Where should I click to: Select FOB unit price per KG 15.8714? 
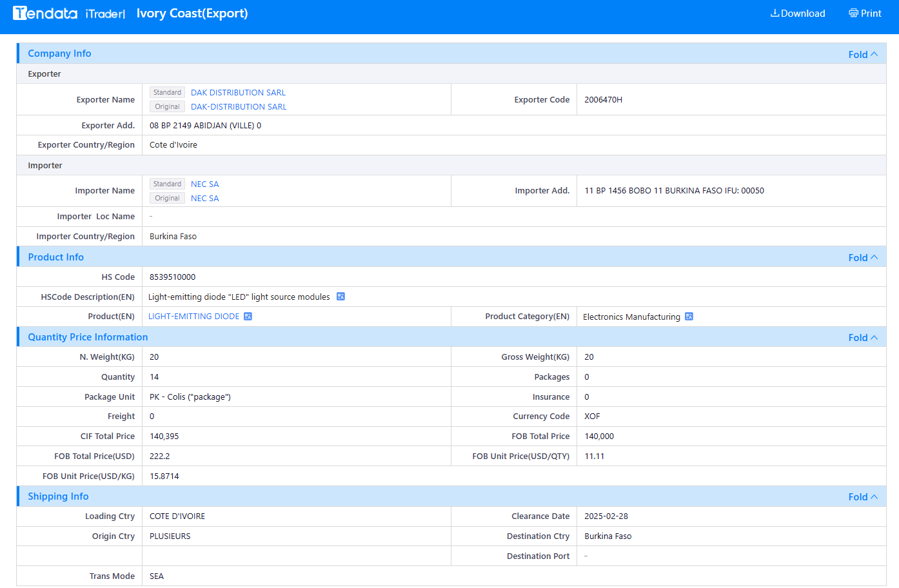[x=164, y=476]
